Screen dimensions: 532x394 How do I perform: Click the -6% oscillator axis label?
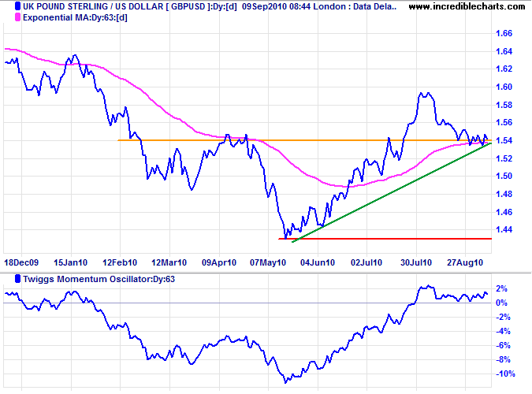pos(503,345)
